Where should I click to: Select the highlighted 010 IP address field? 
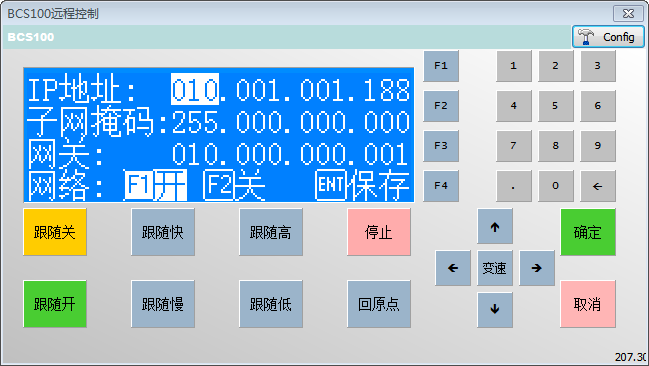[x=195, y=89]
